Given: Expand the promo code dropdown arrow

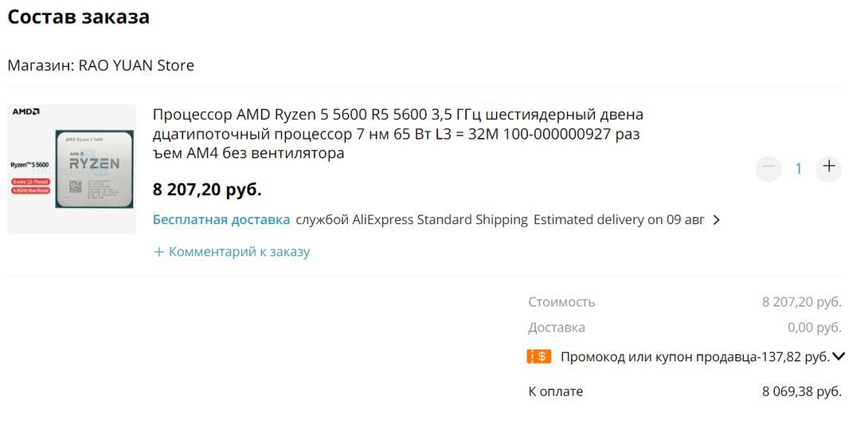Looking at the screenshot, I should 838,356.
